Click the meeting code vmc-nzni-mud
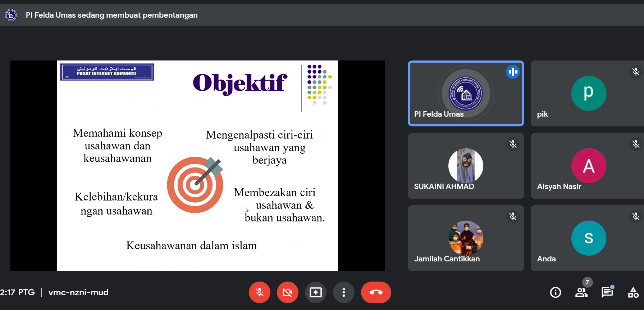644x310 pixels. tap(78, 292)
